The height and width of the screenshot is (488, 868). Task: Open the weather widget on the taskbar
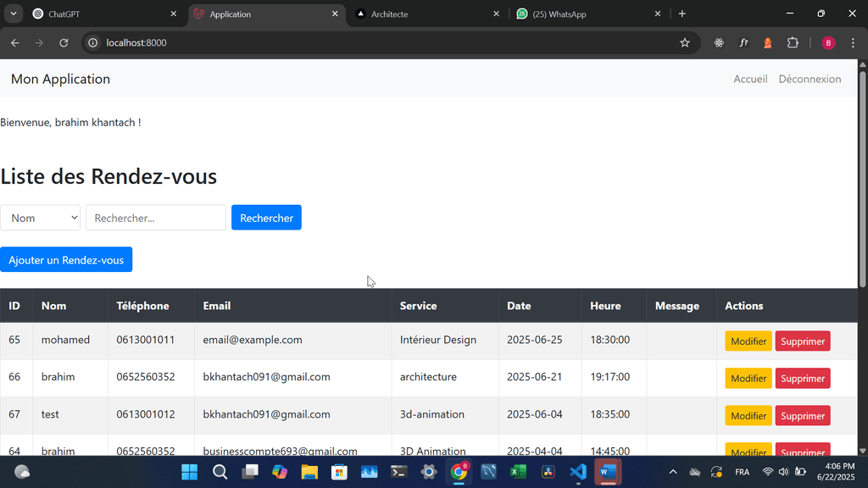pyautogui.click(x=22, y=472)
